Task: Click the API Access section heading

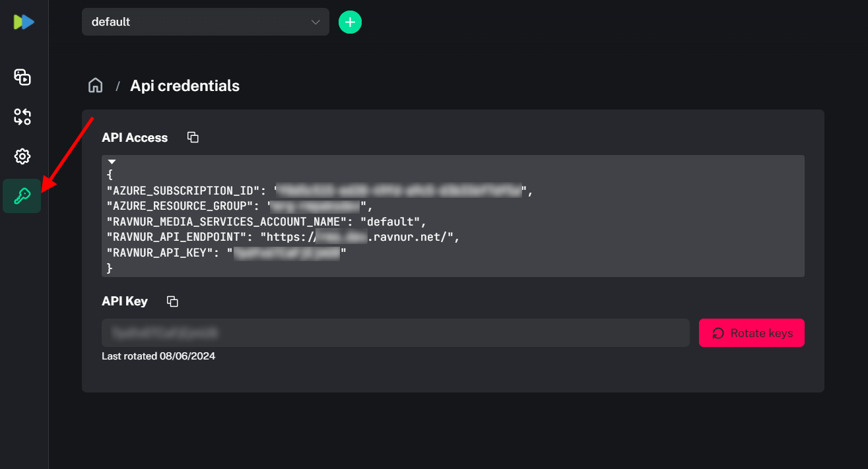Action: coord(135,137)
